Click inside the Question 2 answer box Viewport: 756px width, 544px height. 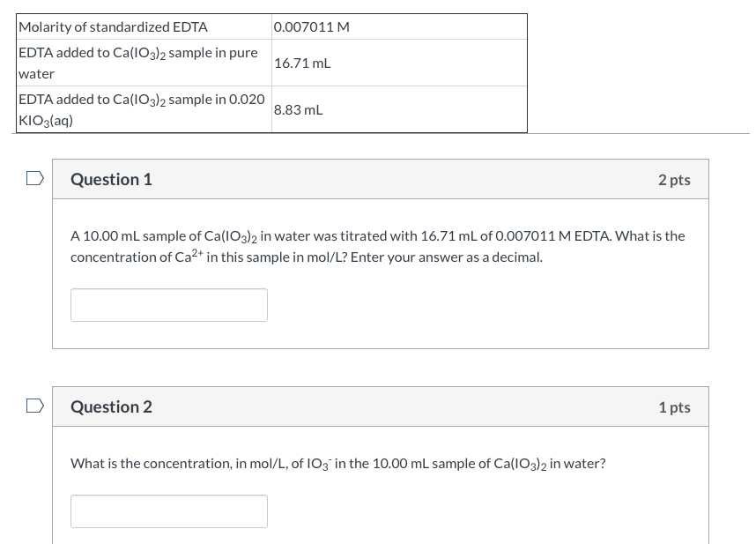coord(168,510)
